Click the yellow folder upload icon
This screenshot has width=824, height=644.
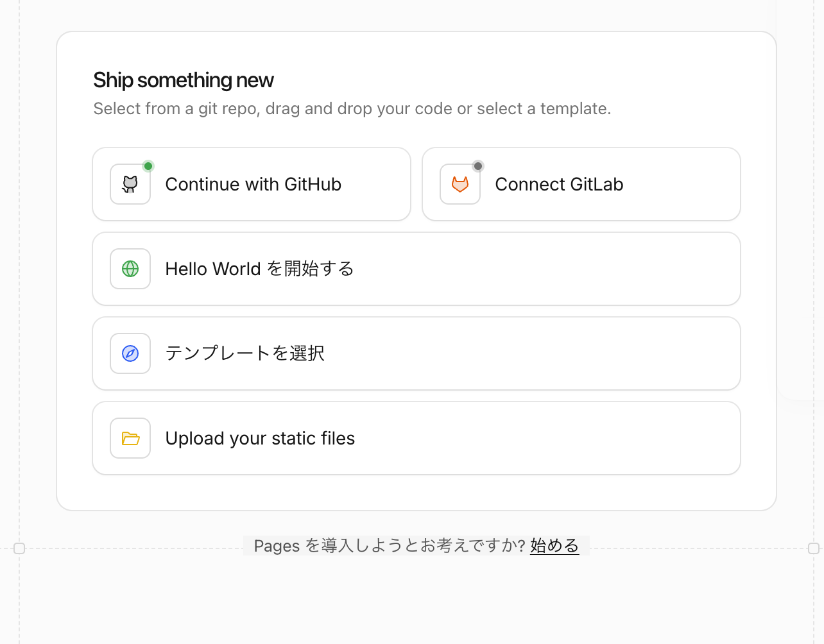coord(130,438)
